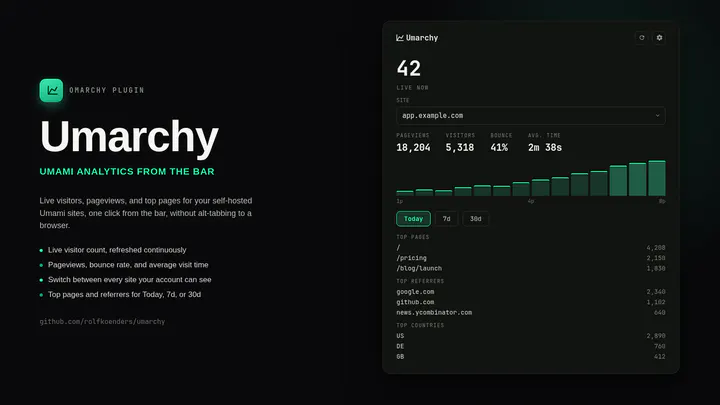Switch to the 7d range tab
The image size is (720, 405).
446,219
